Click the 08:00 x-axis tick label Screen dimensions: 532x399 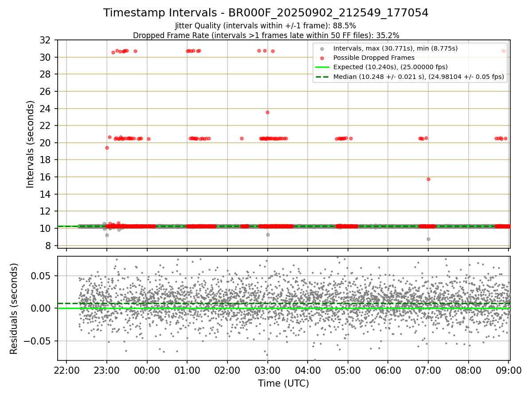pos(468,371)
